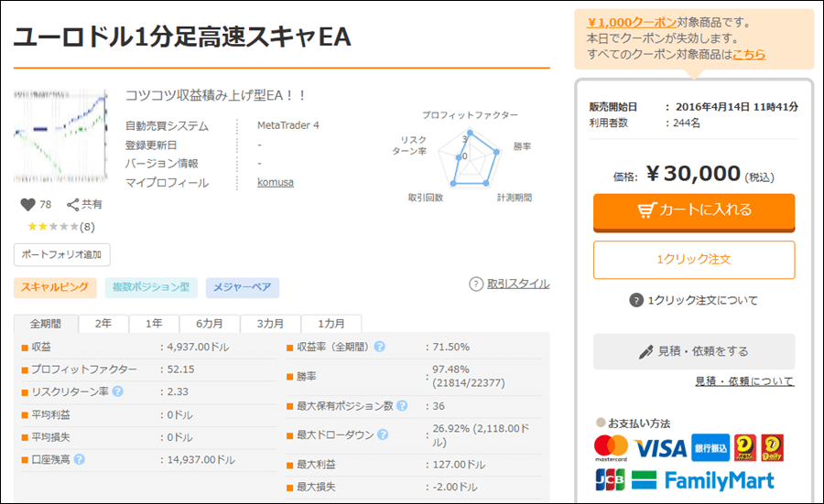Click help icon beside 最大ドローダウン
The height and width of the screenshot is (504, 824).
pyautogui.click(x=382, y=434)
